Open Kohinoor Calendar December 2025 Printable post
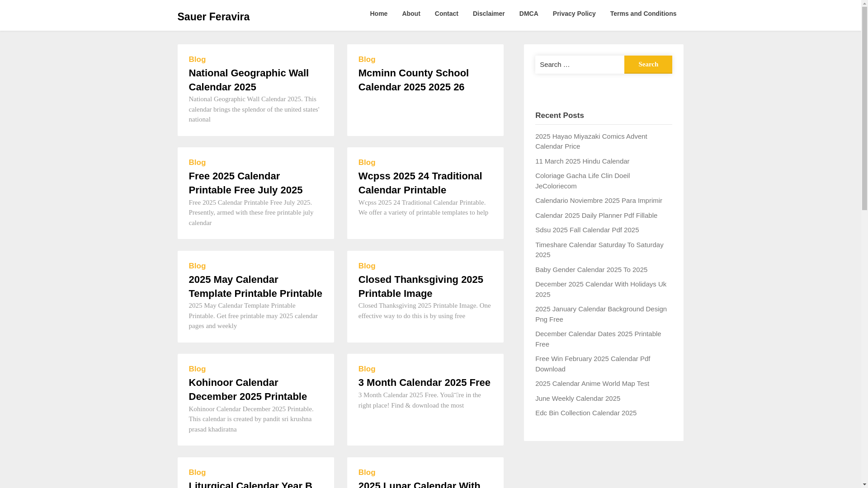Screen dimensions: 868x488 point(248,389)
